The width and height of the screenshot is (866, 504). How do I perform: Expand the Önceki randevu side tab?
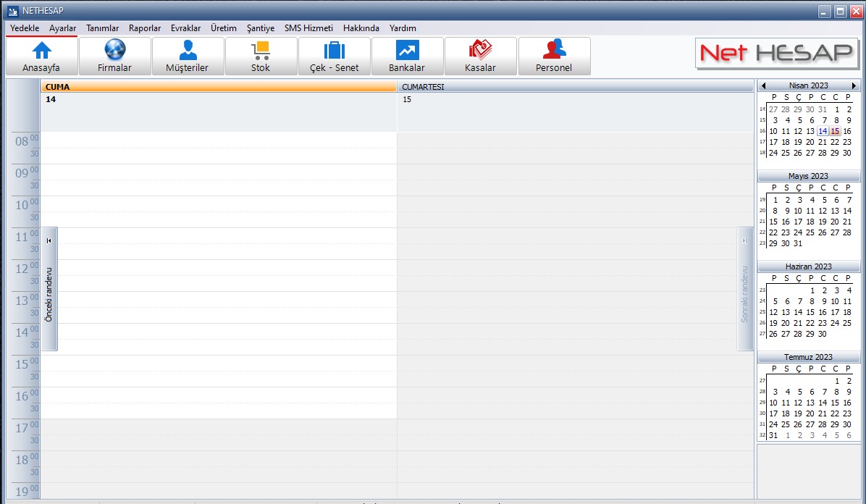pos(49,290)
